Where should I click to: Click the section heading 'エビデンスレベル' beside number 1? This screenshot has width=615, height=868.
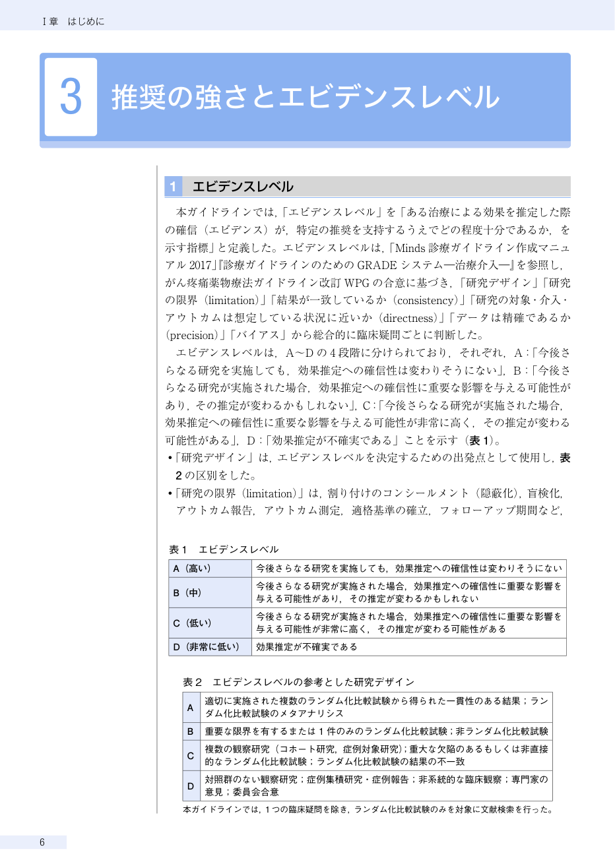pyautogui.click(x=243, y=187)
